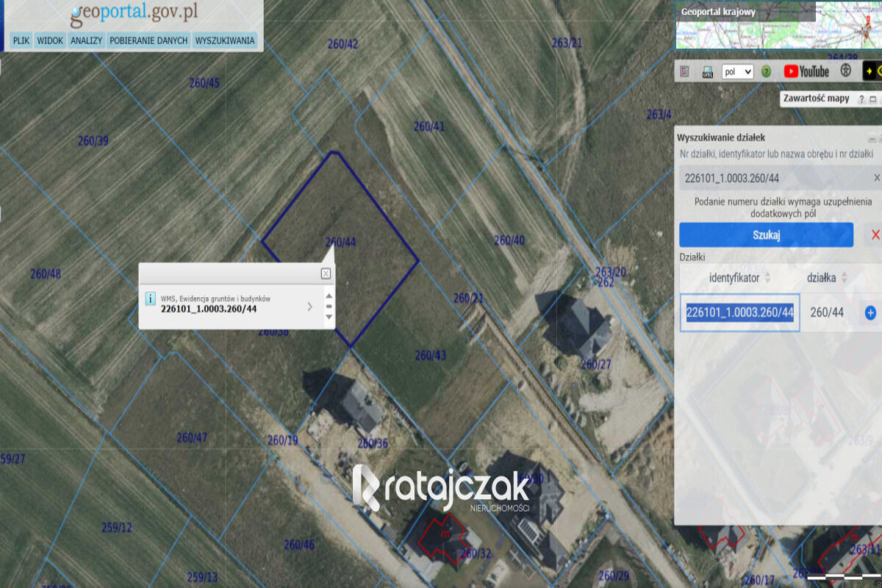This screenshot has height=588, width=882.
Task: Click parcel label 263/4 on map
Action: [x=659, y=115]
